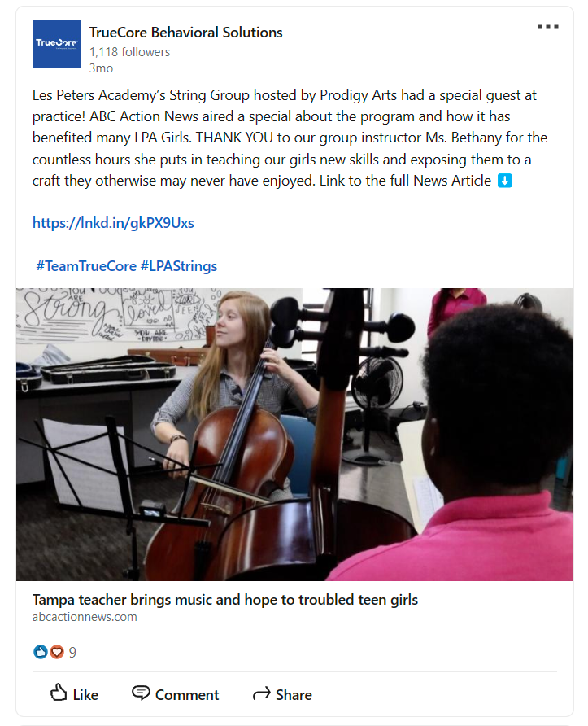Click the Like thumbs-up icon
The width and height of the screenshot is (588, 726).
[59, 692]
